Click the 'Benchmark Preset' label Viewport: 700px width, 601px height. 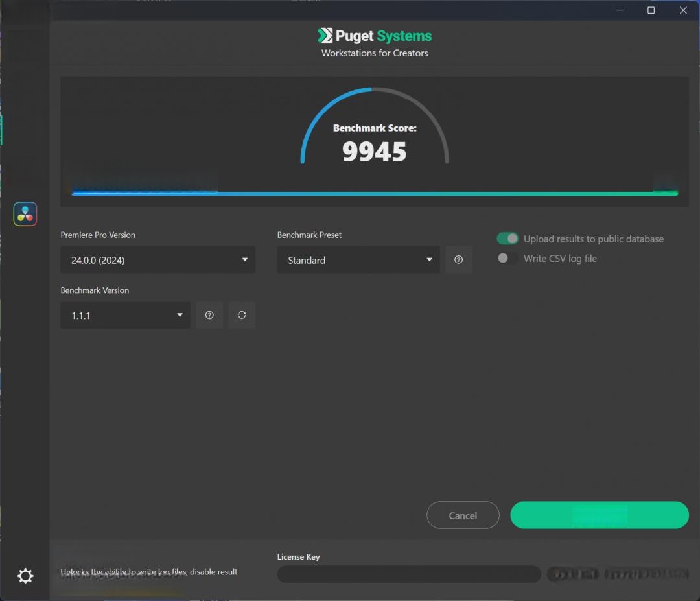[309, 235]
